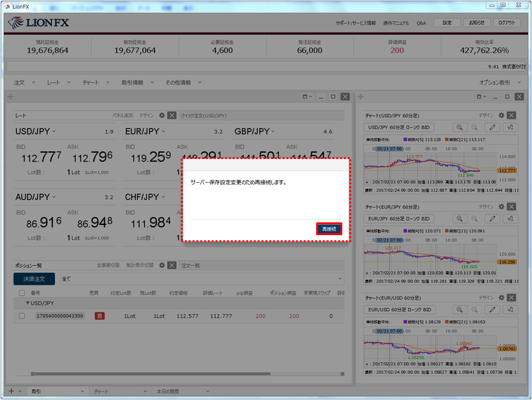
Task: Click 全展開切替 in position panel
Action: coord(108,265)
